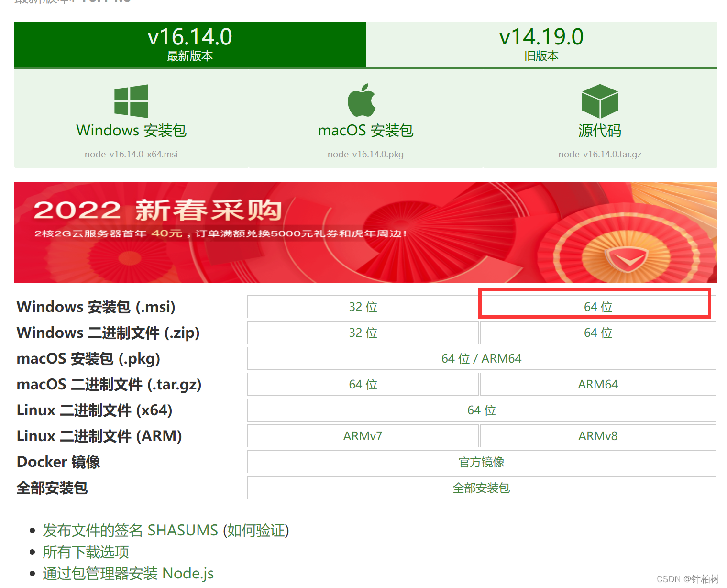
Task: Click the Windows logo installer icon
Action: point(131,101)
